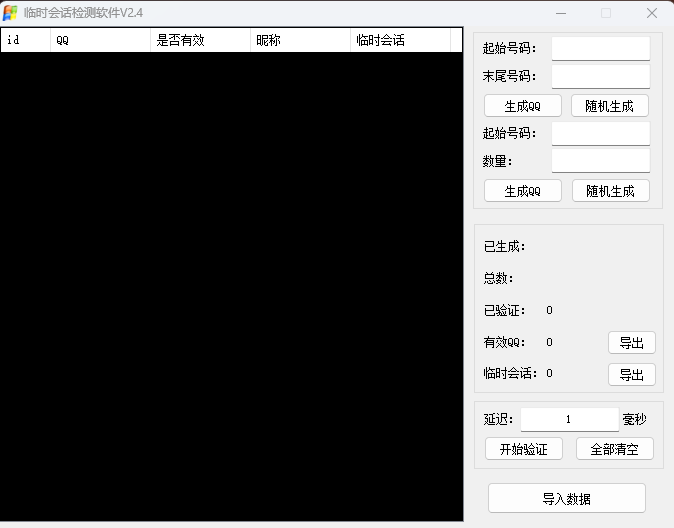The width and height of the screenshot is (674, 528).
Task: Click the app icon in the title bar
Action: [x=11, y=13]
